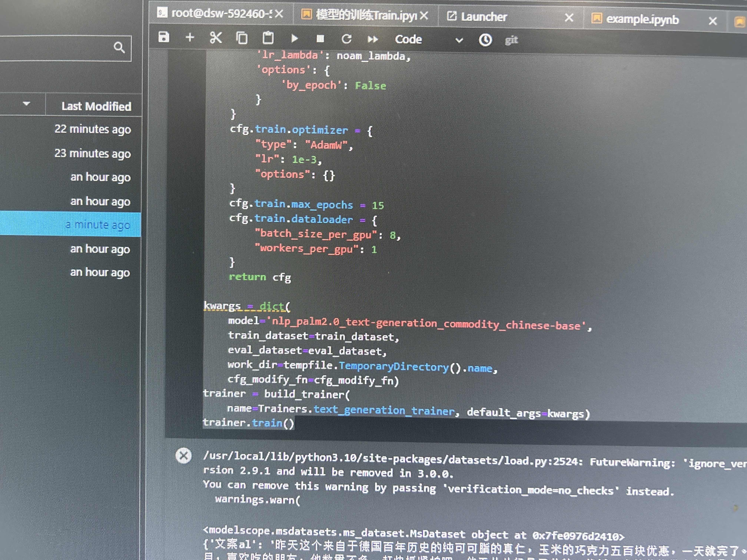Click the 'by_epoch': False line
Image resolution: width=747 pixels, height=560 pixels.
click(x=334, y=85)
